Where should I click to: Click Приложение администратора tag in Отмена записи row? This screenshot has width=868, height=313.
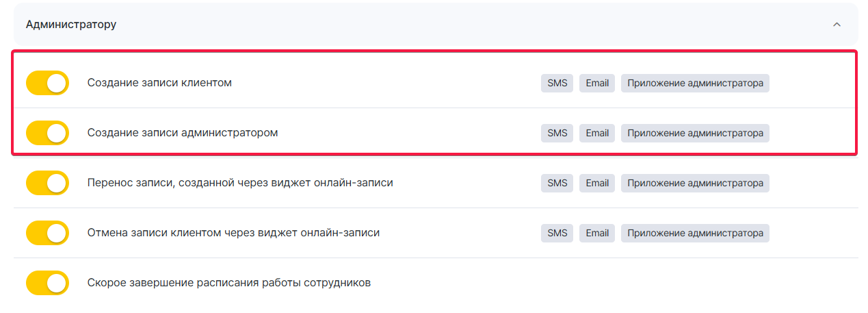click(695, 233)
